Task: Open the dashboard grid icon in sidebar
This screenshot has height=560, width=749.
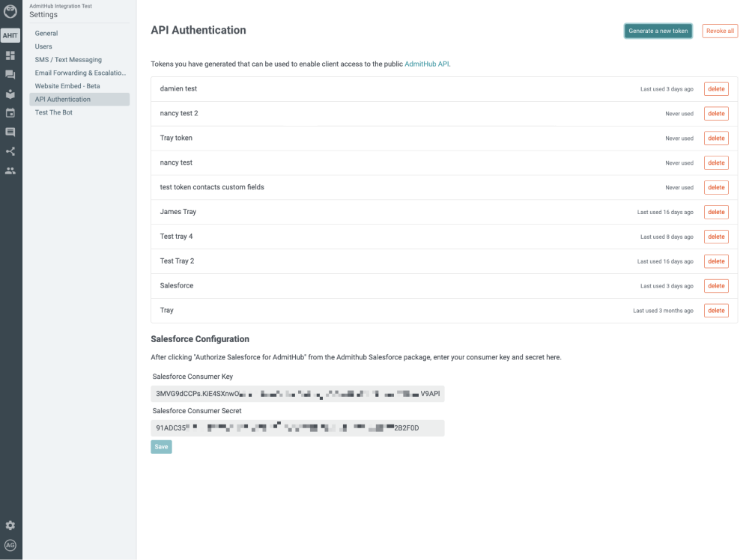Action: click(x=10, y=55)
